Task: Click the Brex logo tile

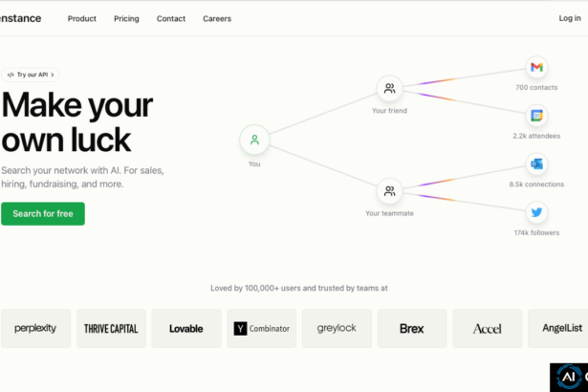Action: 412,328
